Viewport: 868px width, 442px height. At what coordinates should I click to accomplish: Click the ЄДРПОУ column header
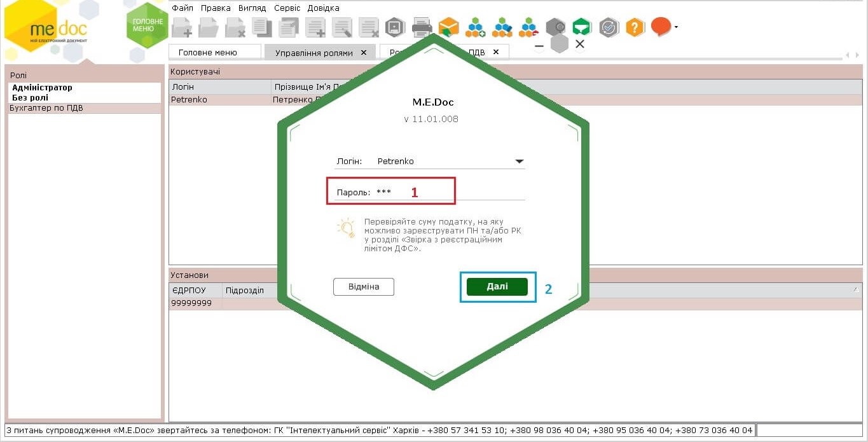point(196,290)
